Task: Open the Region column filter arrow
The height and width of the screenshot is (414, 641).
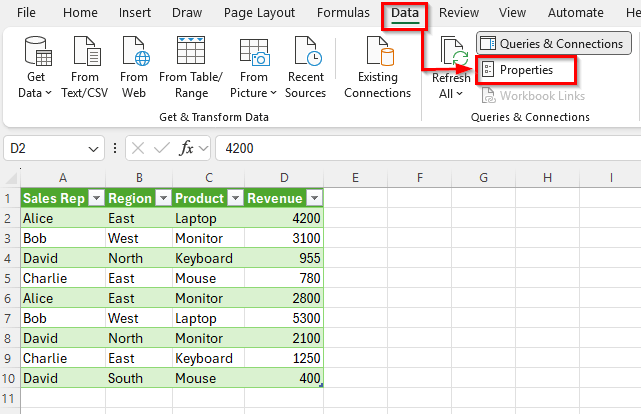Action: click(162, 198)
